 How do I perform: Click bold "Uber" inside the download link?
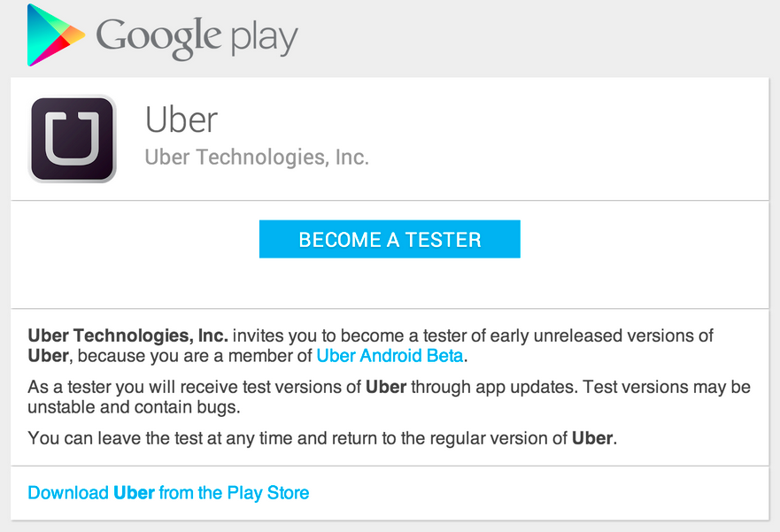tap(134, 492)
